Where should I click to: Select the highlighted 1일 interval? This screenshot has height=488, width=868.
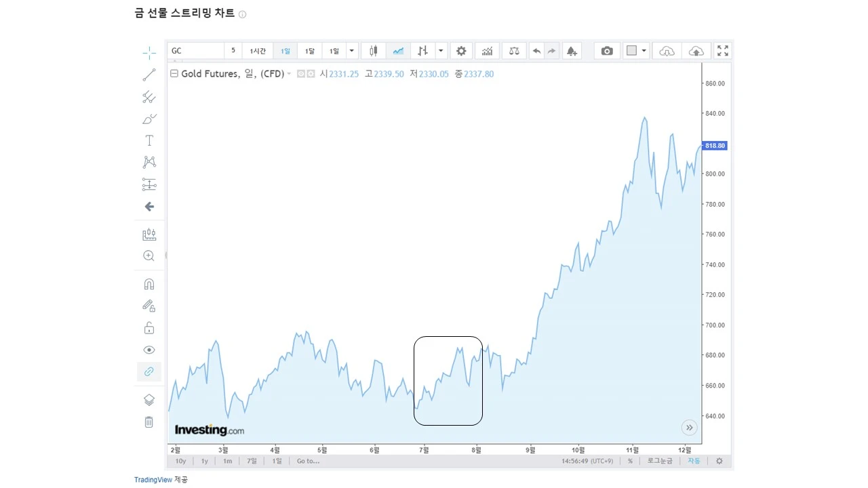tap(285, 51)
